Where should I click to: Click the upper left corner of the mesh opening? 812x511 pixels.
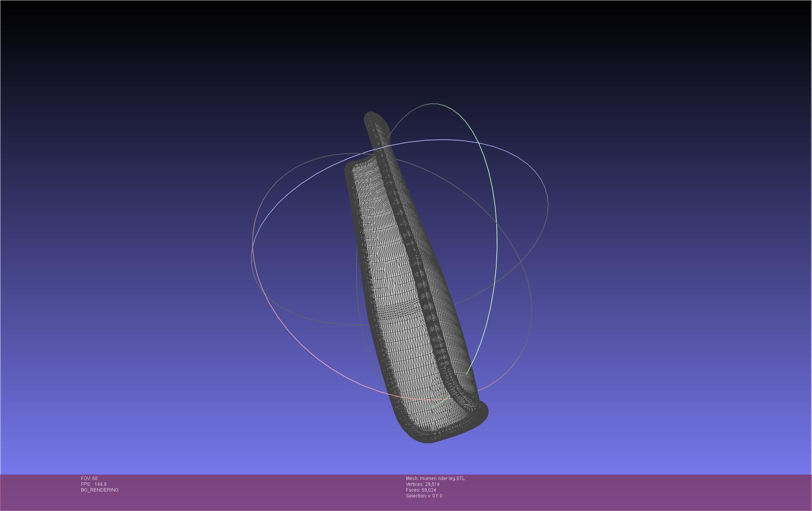[350, 167]
